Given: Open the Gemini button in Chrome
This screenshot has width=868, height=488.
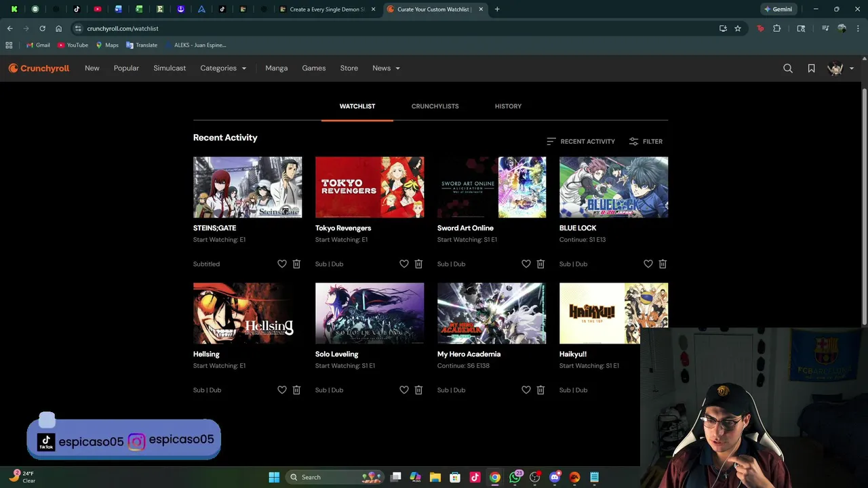Looking at the screenshot, I should click(778, 9).
